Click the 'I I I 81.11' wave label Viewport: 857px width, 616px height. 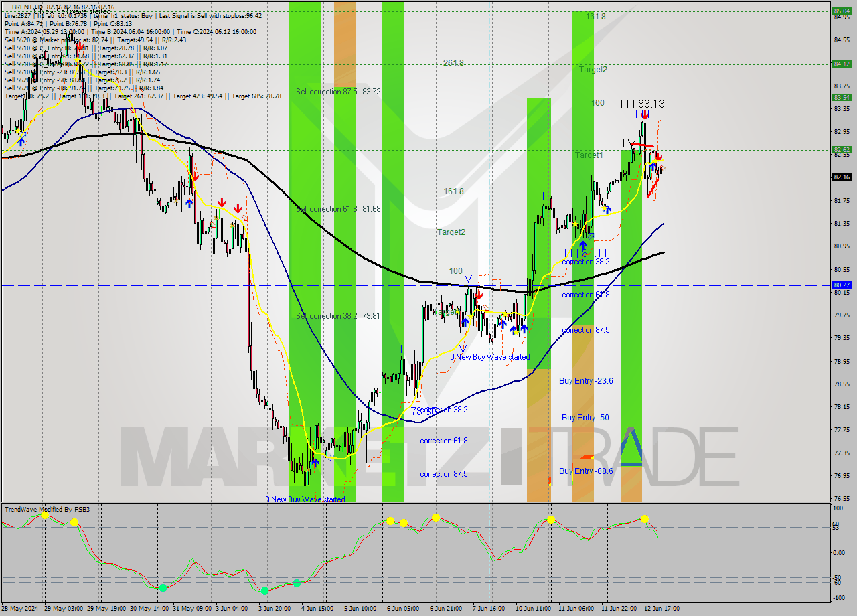click(585, 253)
